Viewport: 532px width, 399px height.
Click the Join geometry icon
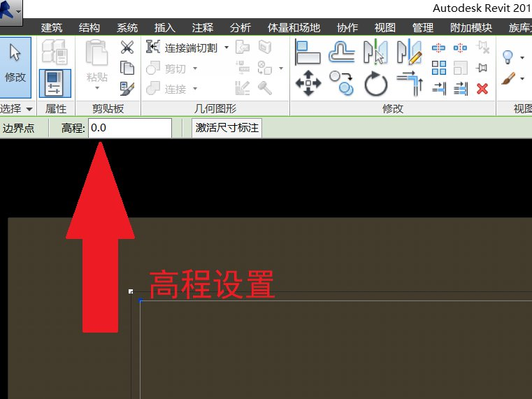tap(153, 89)
